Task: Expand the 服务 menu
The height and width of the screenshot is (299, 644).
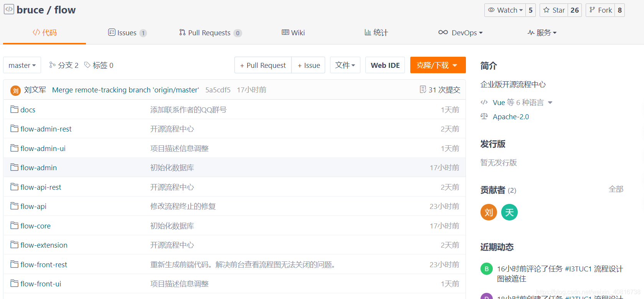Action: (542, 33)
